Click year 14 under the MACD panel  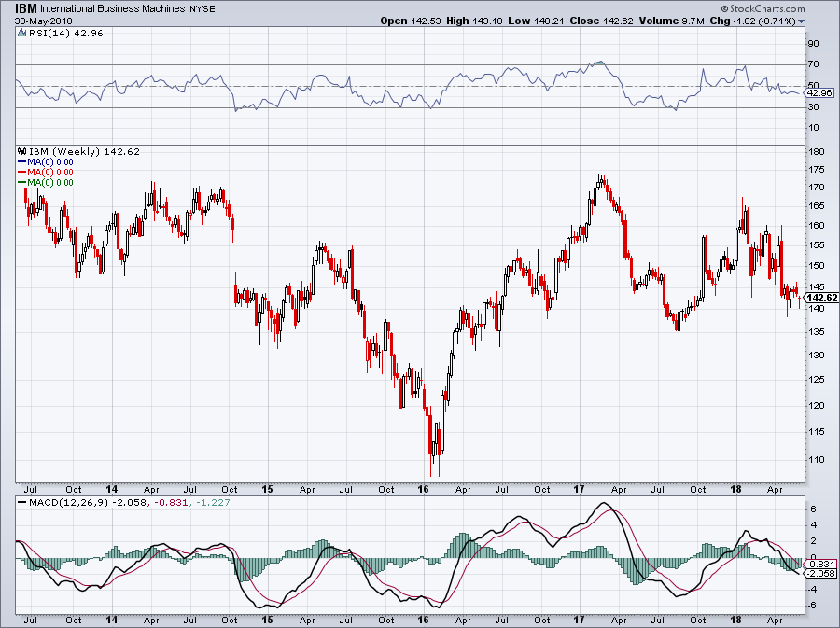point(111,620)
